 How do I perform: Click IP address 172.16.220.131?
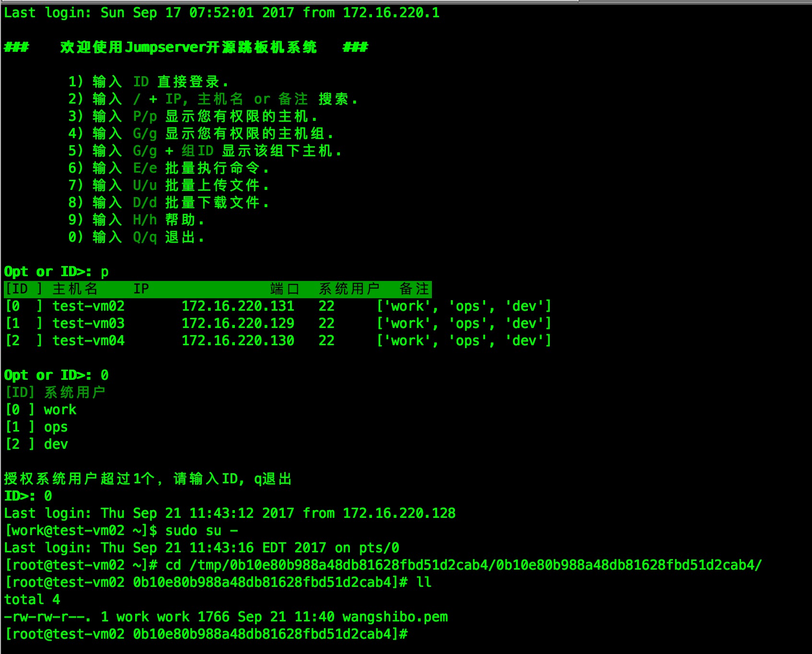[x=238, y=306]
